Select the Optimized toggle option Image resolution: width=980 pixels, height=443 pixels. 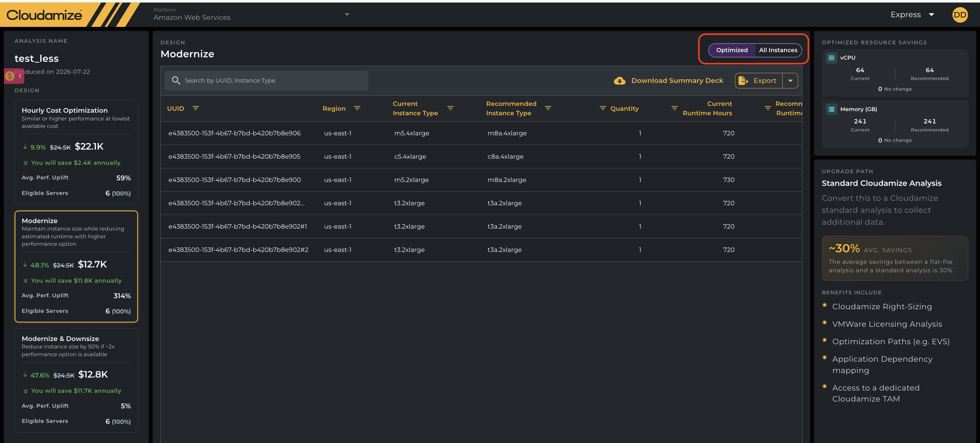(731, 50)
